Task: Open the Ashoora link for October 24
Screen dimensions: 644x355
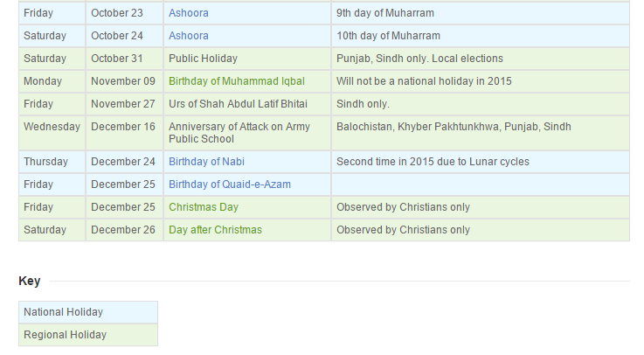Action: coord(189,36)
